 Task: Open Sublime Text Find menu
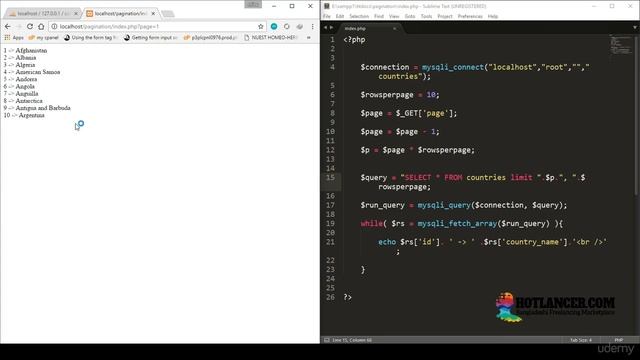click(x=379, y=16)
